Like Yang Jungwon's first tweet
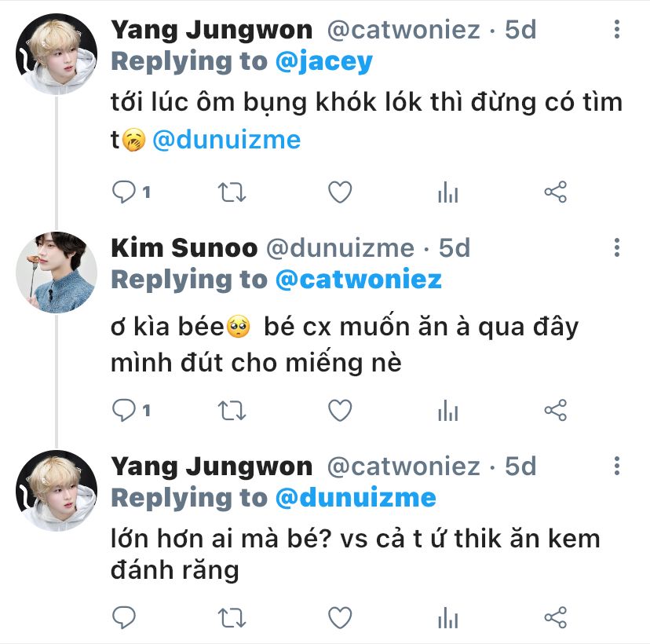 (x=339, y=192)
